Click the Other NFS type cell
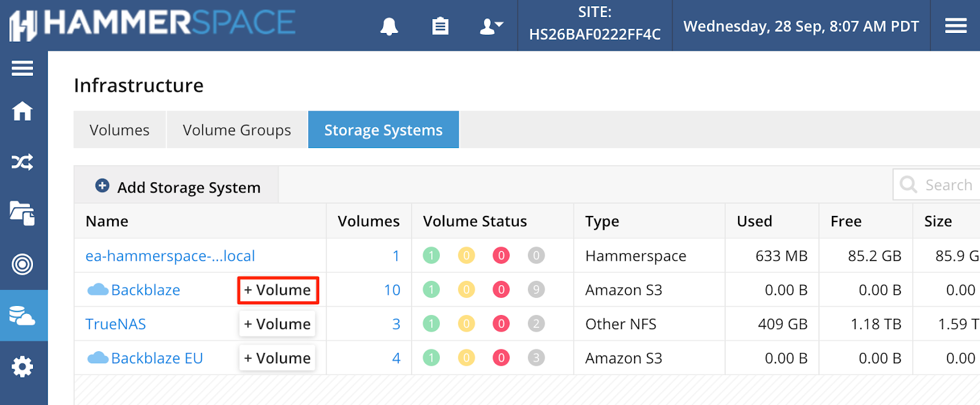The width and height of the screenshot is (980, 405). [621, 324]
